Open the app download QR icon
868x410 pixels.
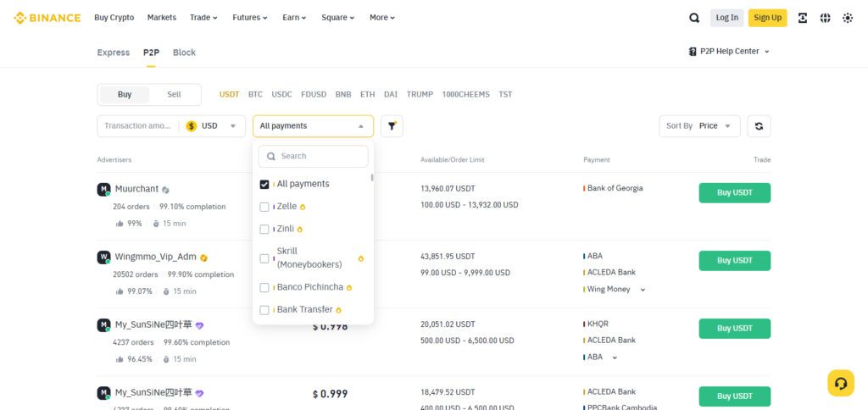[x=802, y=18]
